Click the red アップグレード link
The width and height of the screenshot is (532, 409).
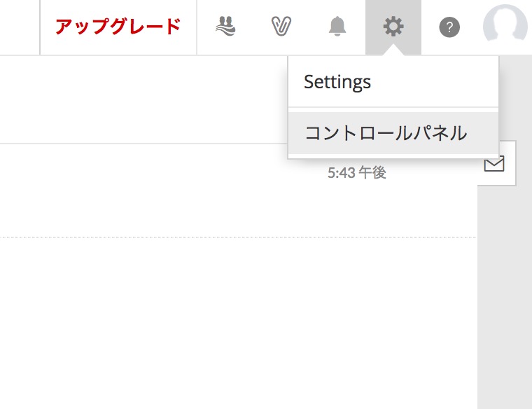coord(118,27)
